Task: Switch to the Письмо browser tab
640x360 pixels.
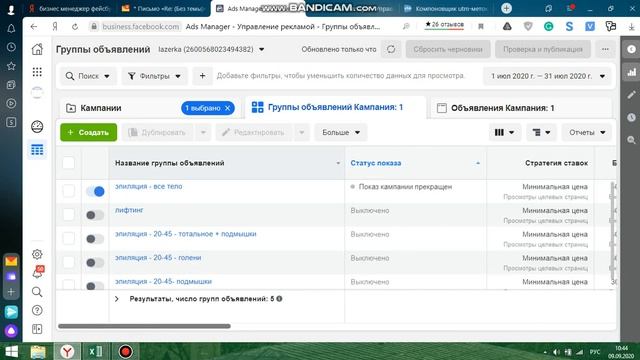Action: click(163, 8)
